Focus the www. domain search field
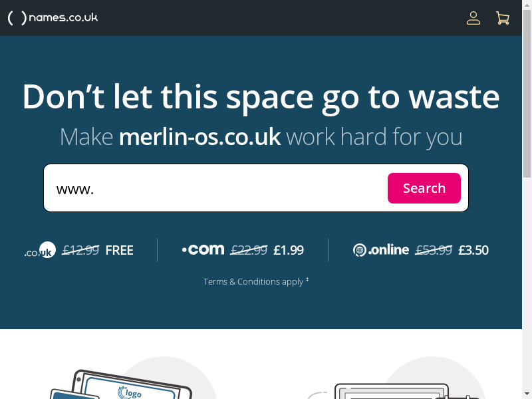The width and height of the screenshot is (532, 399). (217, 188)
